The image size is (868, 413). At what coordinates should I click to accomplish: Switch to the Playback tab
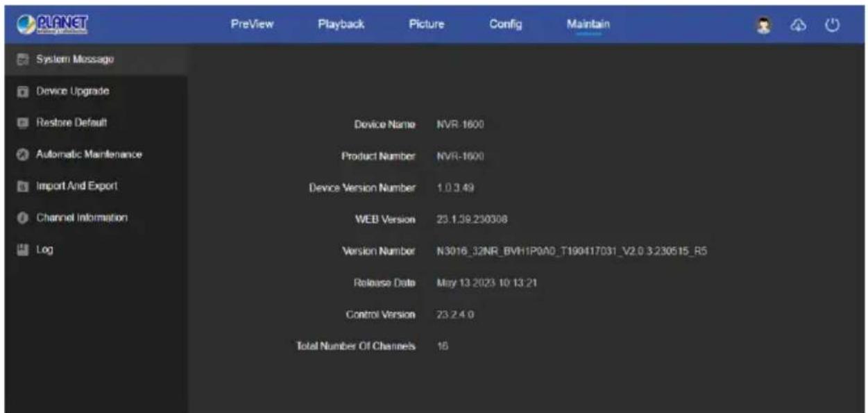coord(341,24)
